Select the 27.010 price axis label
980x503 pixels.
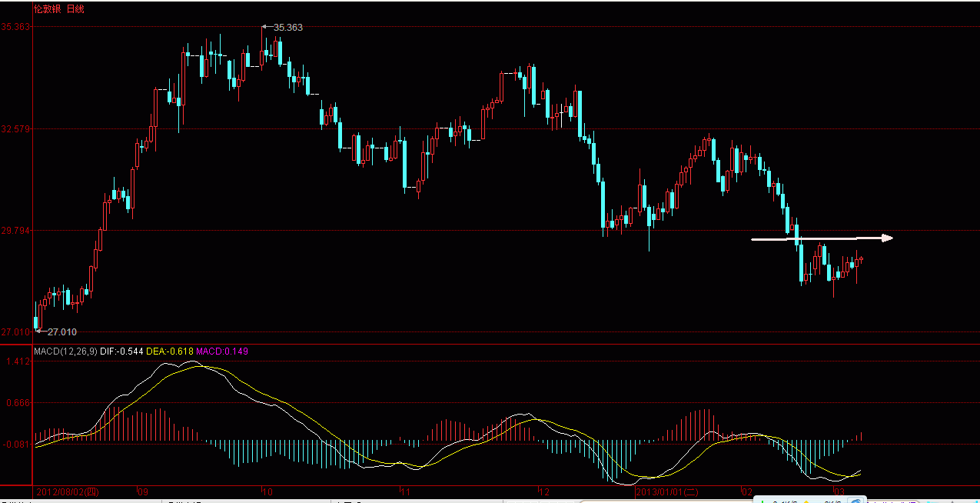coord(15,332)
